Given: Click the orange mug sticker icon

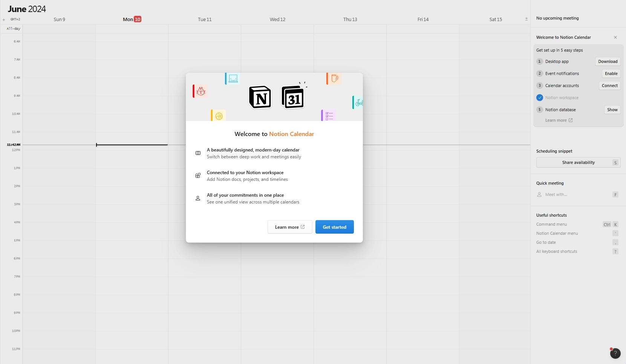Looking at the screenshot, I should (334, 78).
